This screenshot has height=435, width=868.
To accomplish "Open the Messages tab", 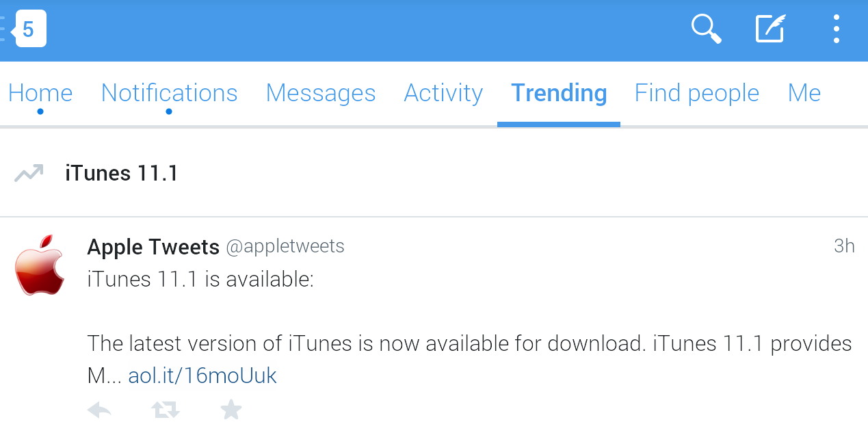I will [321, 93].
